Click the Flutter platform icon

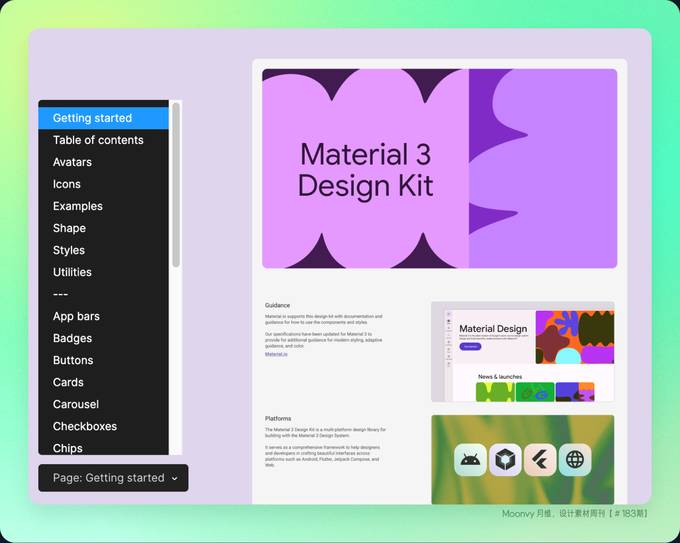(540, 460)
